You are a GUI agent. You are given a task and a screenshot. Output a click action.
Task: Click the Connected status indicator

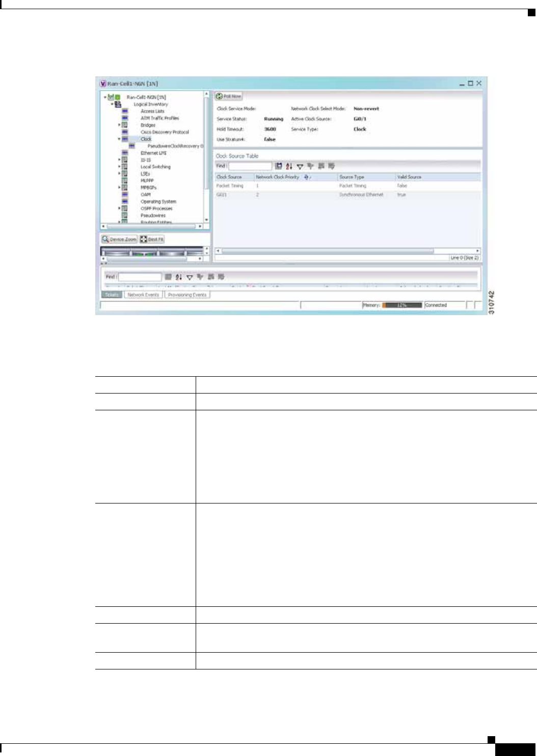tap(445, 305)
